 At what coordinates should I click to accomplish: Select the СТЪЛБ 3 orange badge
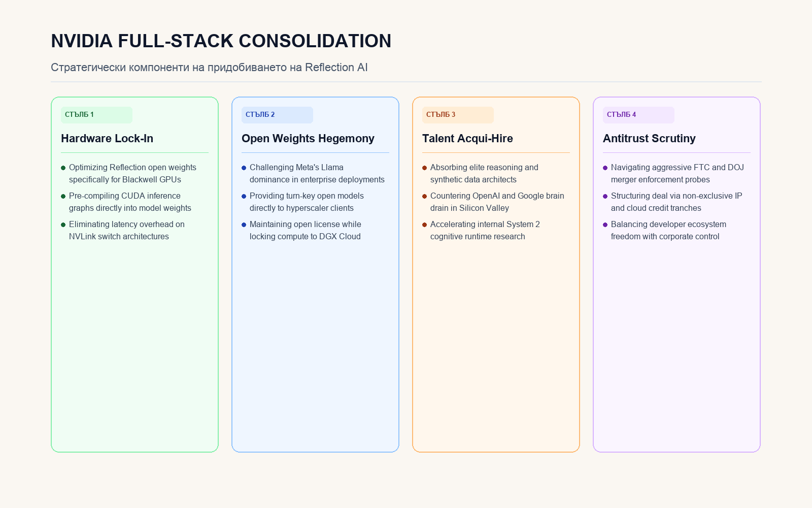(x=458, y=115)
